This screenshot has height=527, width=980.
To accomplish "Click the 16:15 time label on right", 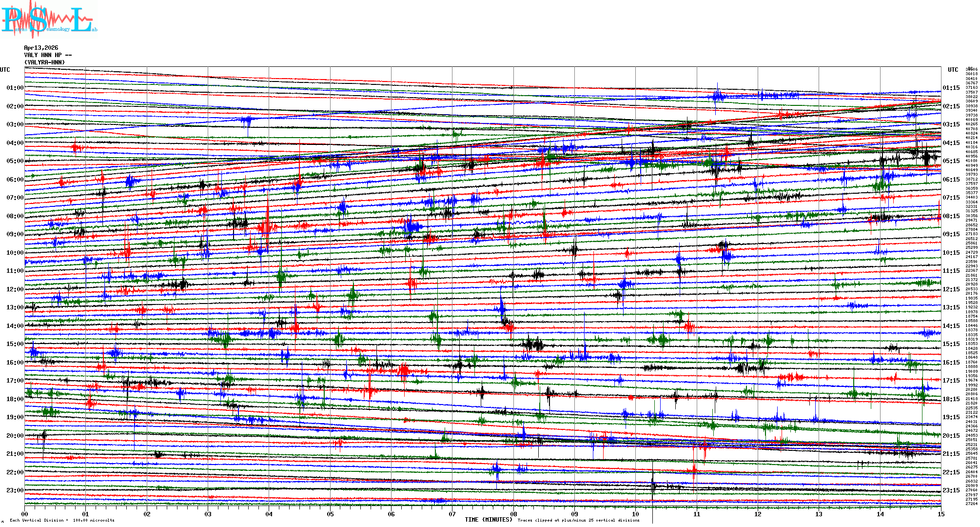I will pyautogui.click(x=951, y=363).
